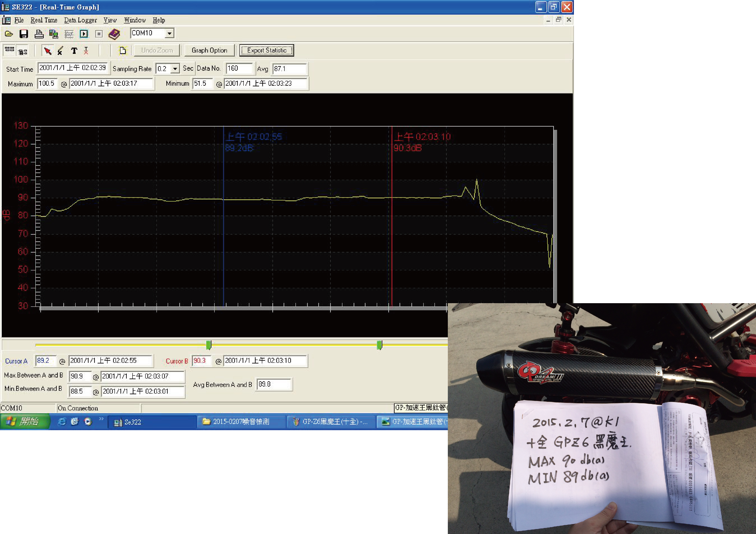The height and width of the screenshot is (534, 756).
Task: Click the show desktop quick launch icon
Action: [x=75, y=421]
